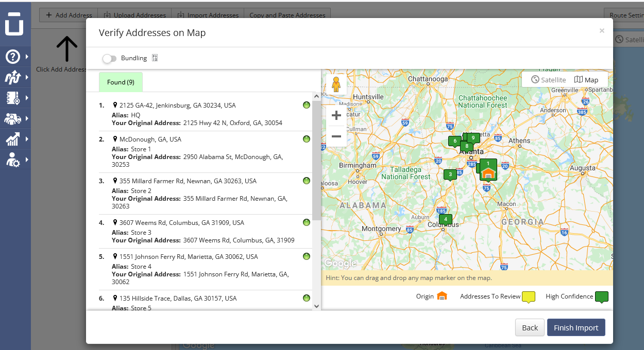Expand the route planning submenu arrow

pos(26,77)
